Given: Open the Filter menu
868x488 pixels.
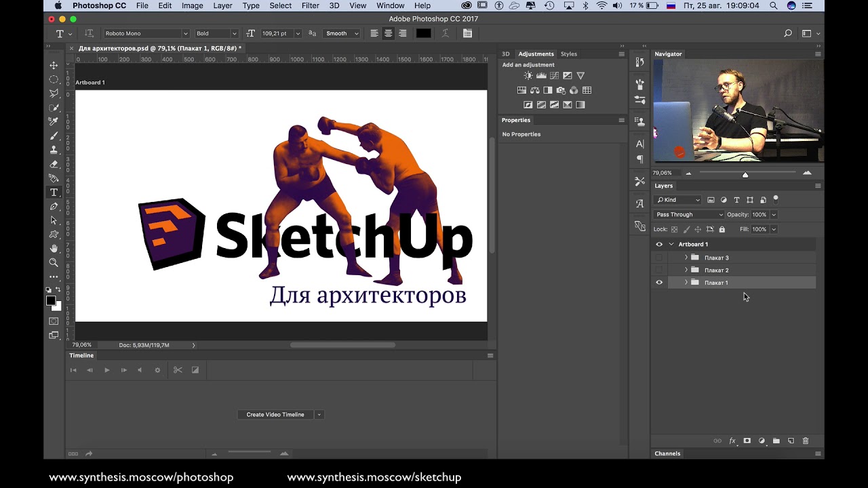Looking at the screenshot, I should (311, 5).
